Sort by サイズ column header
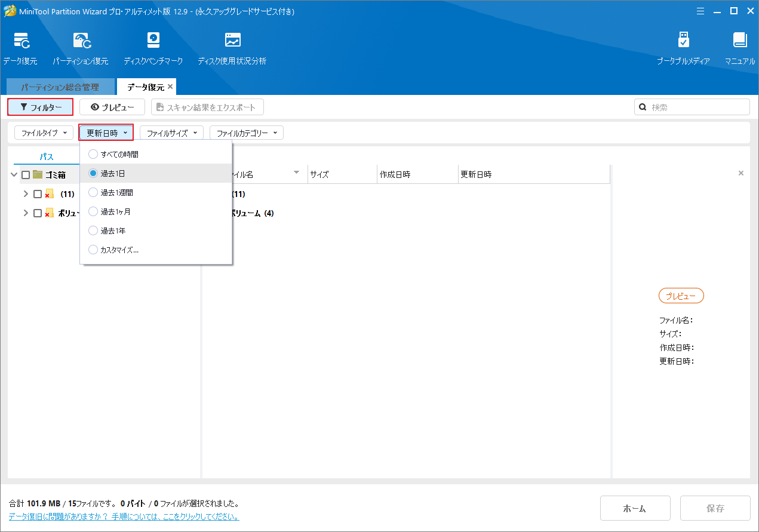The width and height of the screenshot is (759, 532). tap(342, 174)
